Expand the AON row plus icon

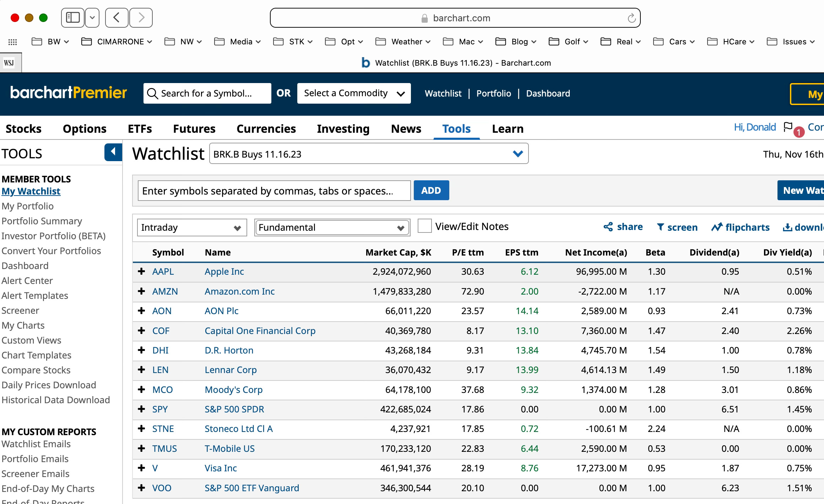point(141,311)
